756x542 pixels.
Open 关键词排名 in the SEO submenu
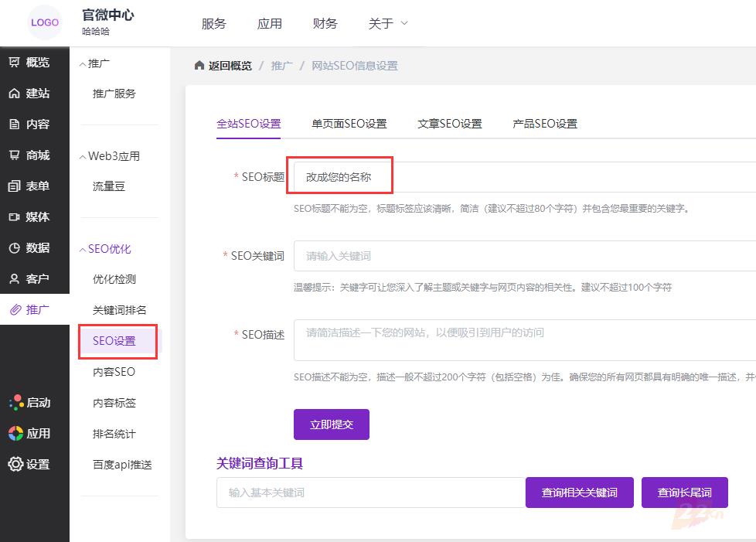point(119,310)
